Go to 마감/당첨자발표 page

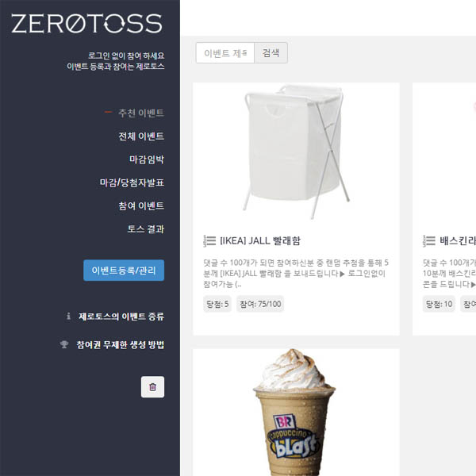tap(132, 182)
